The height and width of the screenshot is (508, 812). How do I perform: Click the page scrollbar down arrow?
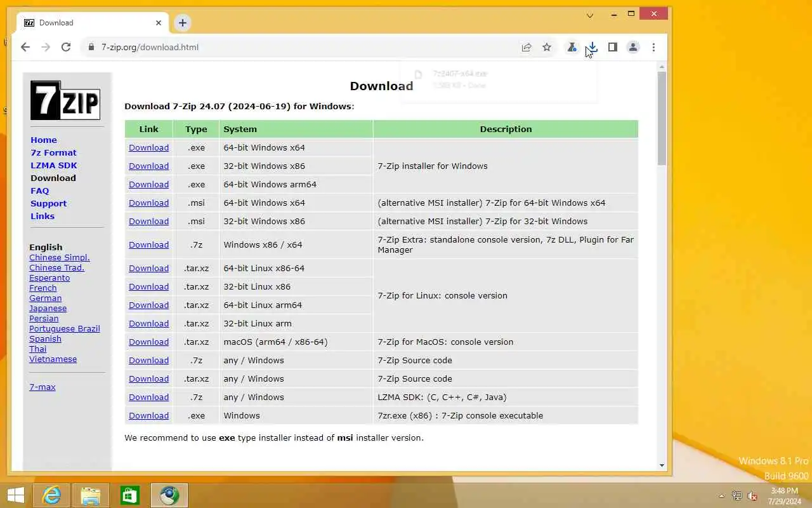tap(662, 465)
